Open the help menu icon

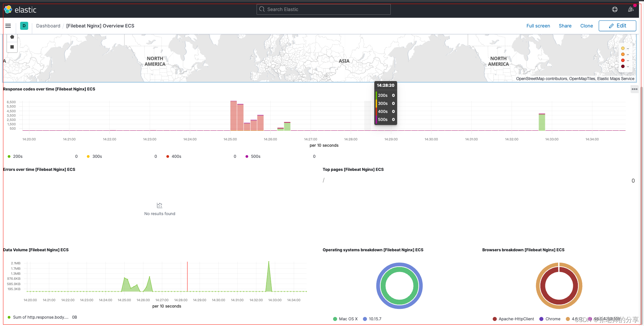click(615, 9)
